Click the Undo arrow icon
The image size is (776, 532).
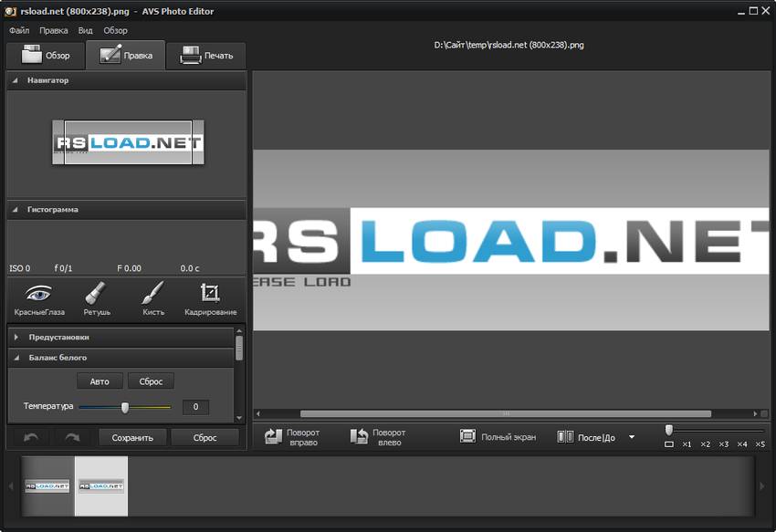[30, 437]
